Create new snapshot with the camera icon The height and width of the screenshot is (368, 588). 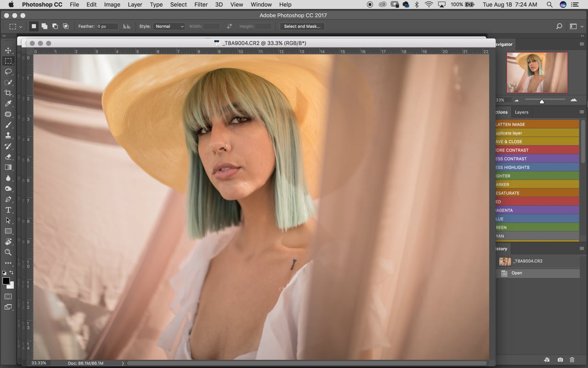(x=560, y=360)
